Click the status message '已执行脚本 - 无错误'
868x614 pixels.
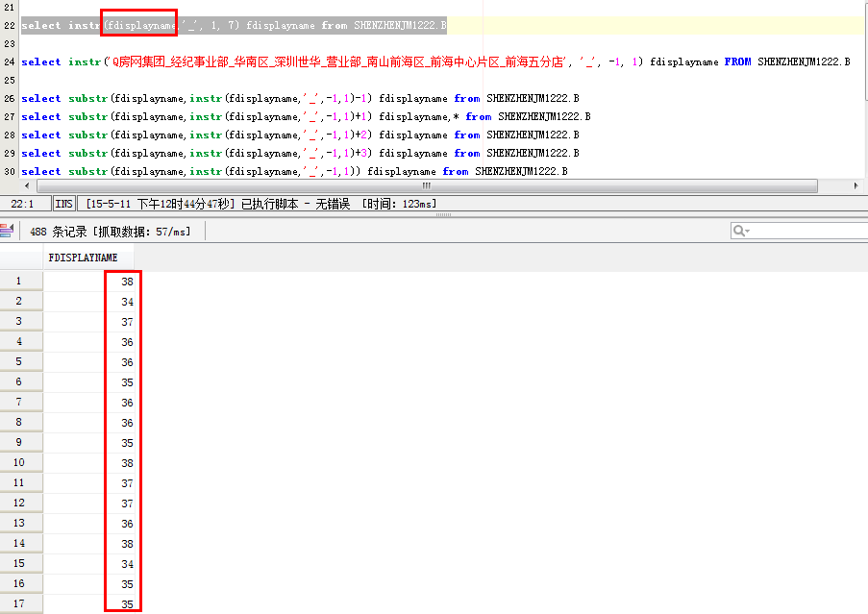click(296, 204)
